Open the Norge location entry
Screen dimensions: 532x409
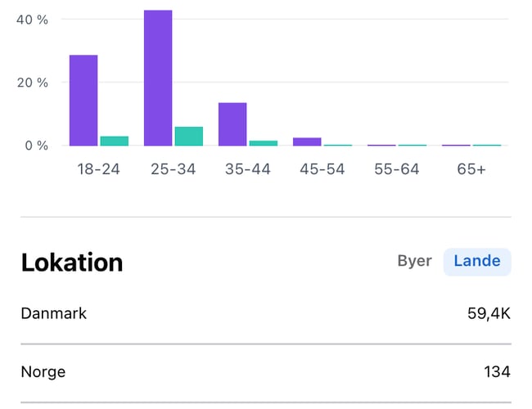point(265,372)
